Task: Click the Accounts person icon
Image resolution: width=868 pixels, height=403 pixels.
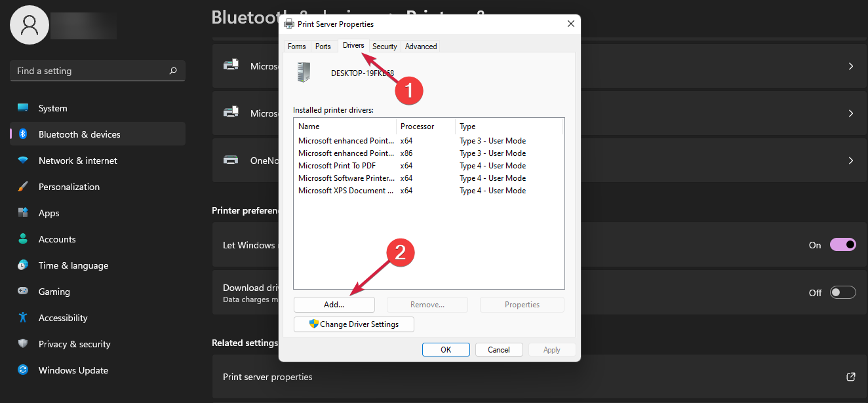Action: 23,239
